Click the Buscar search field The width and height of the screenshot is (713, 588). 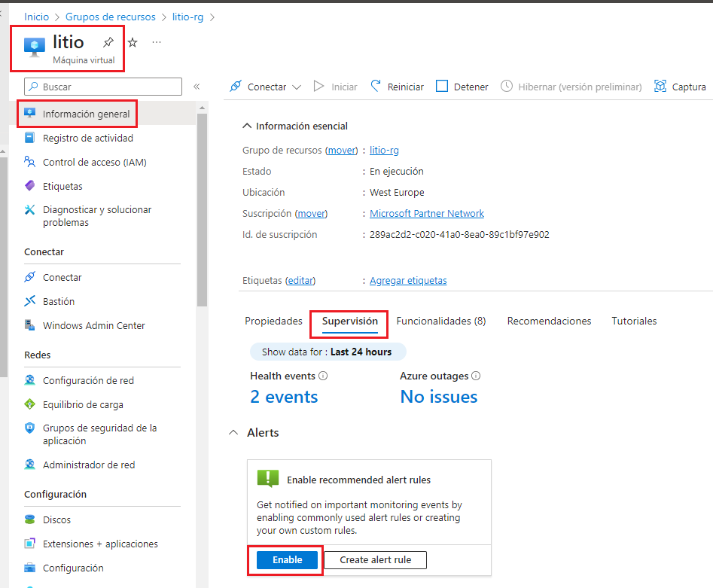(x=102, y=87)
